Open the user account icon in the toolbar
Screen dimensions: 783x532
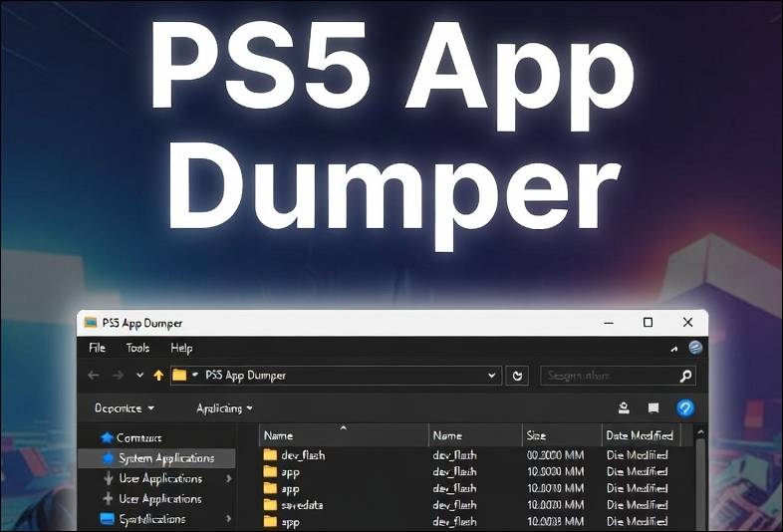[x=624, y=408]
